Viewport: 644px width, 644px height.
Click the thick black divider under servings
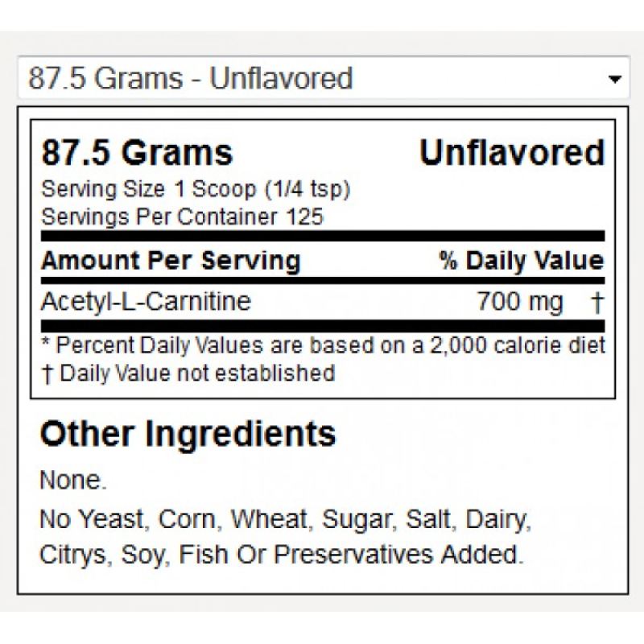[x=323, y=236]
